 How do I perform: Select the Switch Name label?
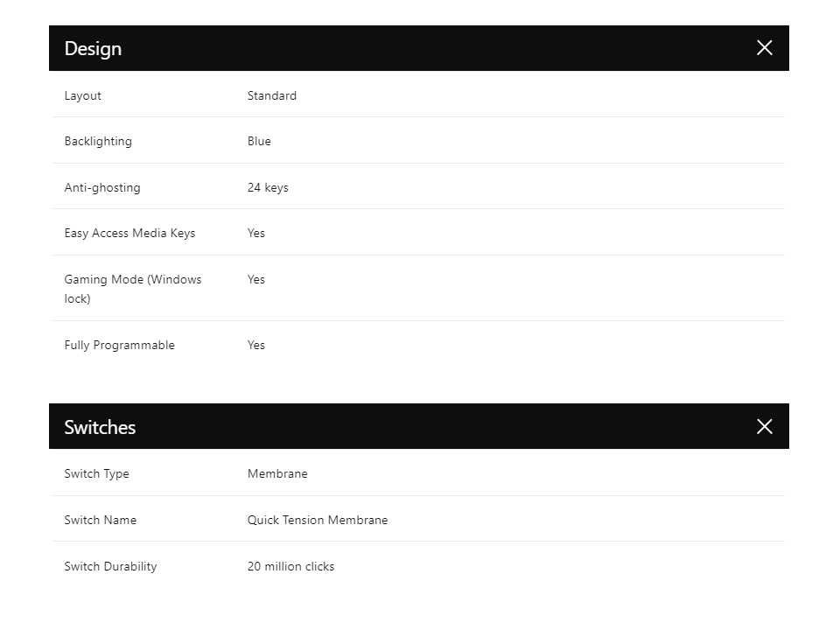[x=101, y=520]
